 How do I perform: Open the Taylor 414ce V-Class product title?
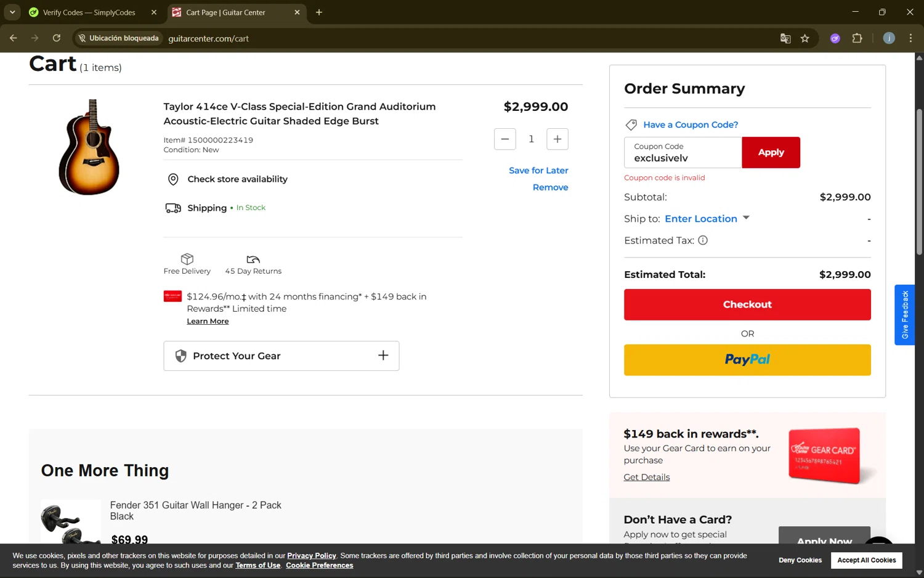(x=299, y=113)
